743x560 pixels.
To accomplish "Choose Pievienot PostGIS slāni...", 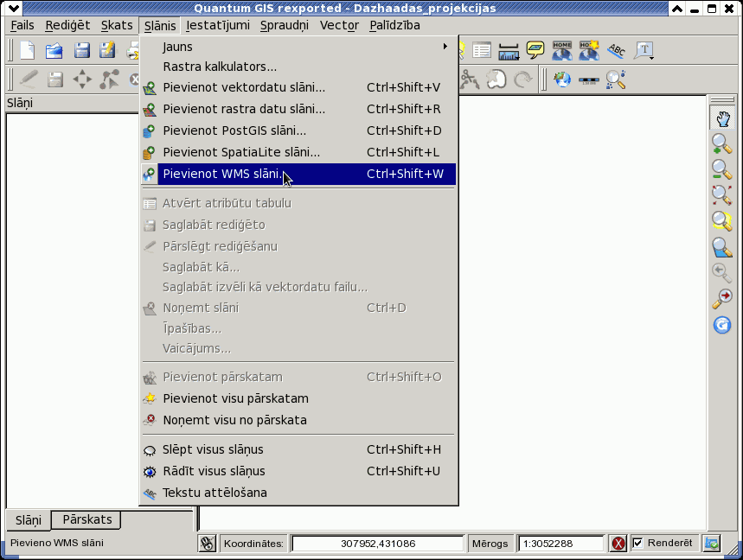I will pos(298,130).
